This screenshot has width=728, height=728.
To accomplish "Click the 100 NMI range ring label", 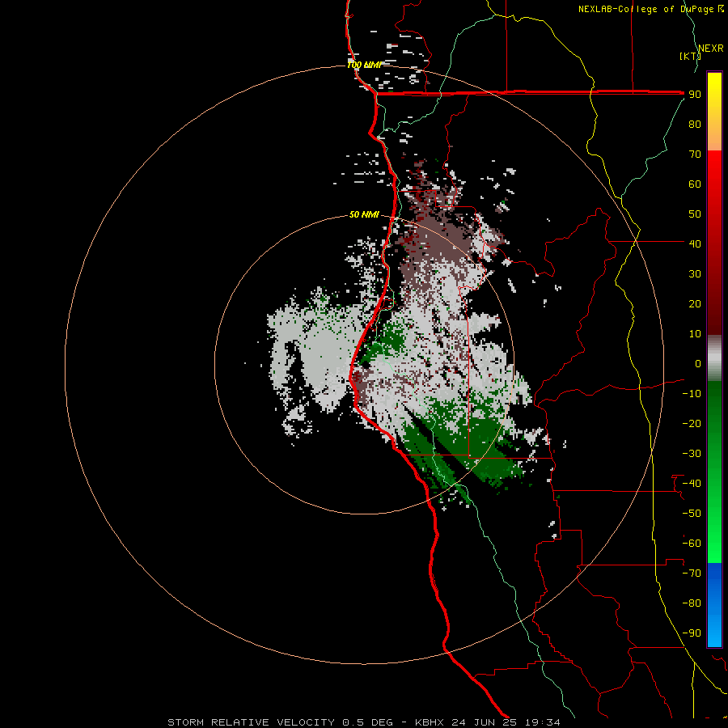I will click(364, 65).
